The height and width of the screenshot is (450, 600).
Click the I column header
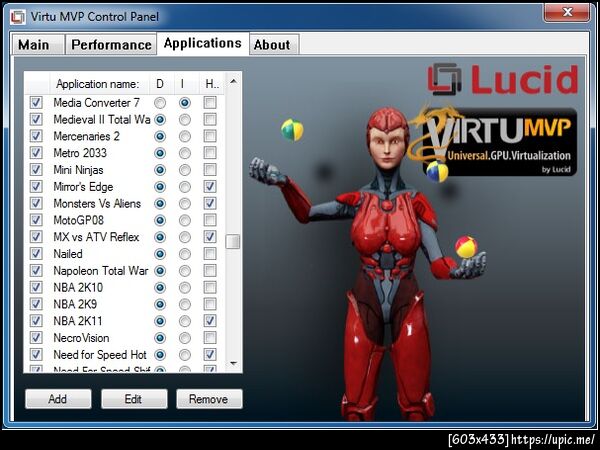(x=185, y=84)
